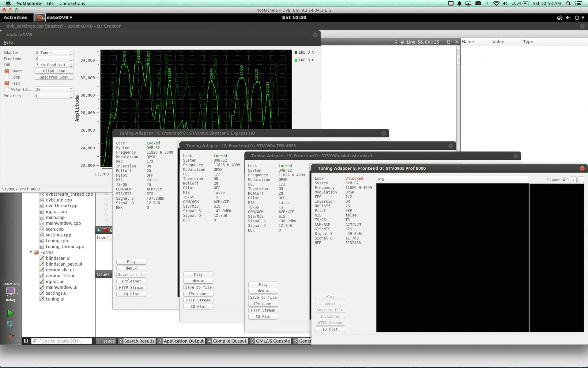The width and height of the screenshot is (588, 368).
Task: Switch to QML/JS Console tab
Action: click(x=270, y=341)
